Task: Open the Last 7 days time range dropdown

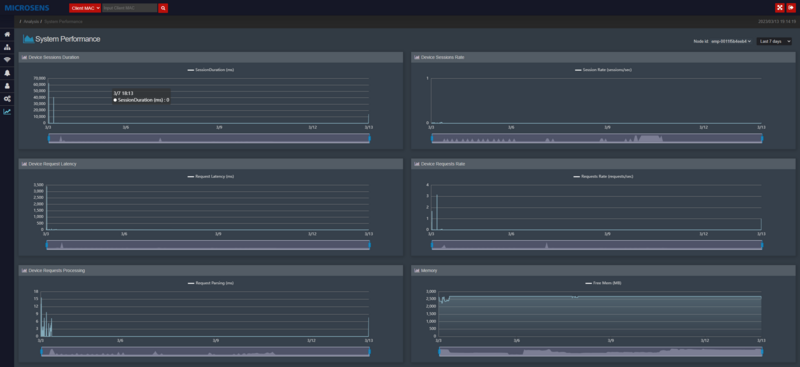Action: click(x=774, y=41)
